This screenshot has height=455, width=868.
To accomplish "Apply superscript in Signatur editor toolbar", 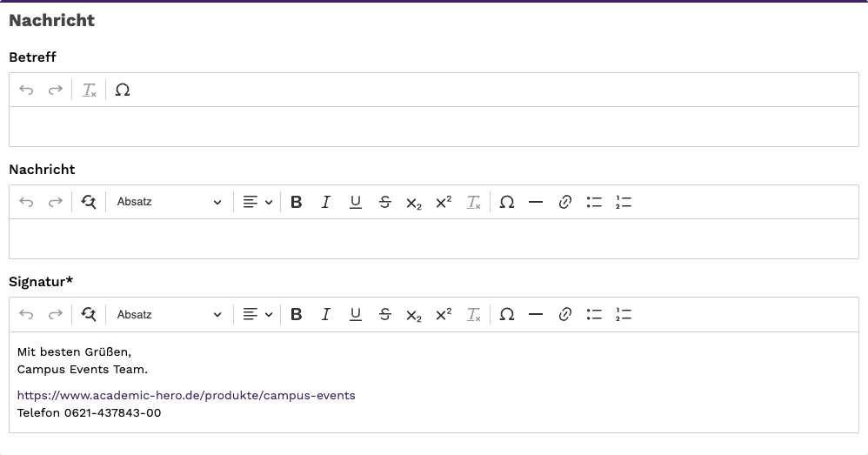I will (x=444, y=314).
